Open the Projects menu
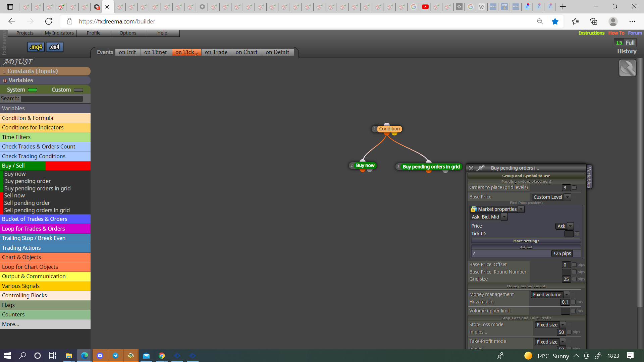 pyautogui.click(x=25, y=33)
